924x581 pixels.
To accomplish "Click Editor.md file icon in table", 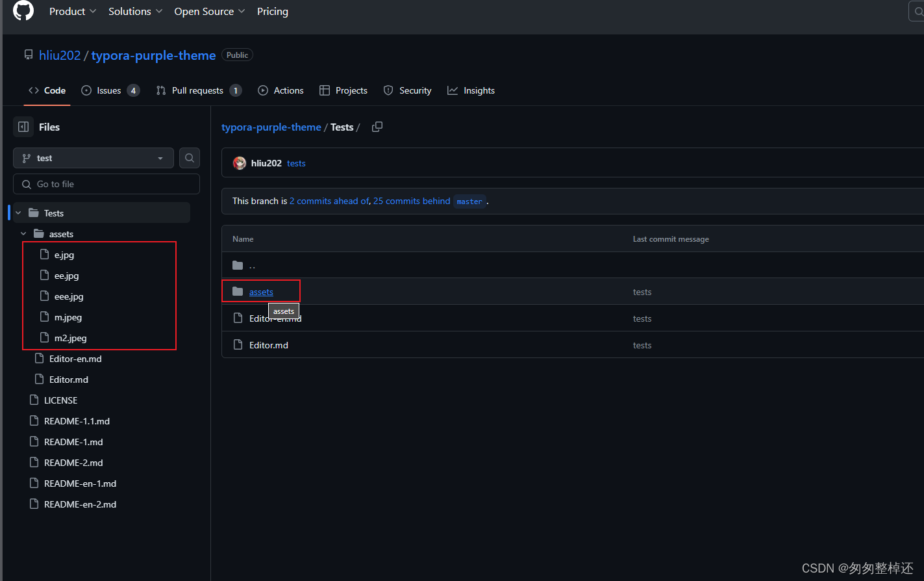I will pyautogui.click(x=238, y=344).
